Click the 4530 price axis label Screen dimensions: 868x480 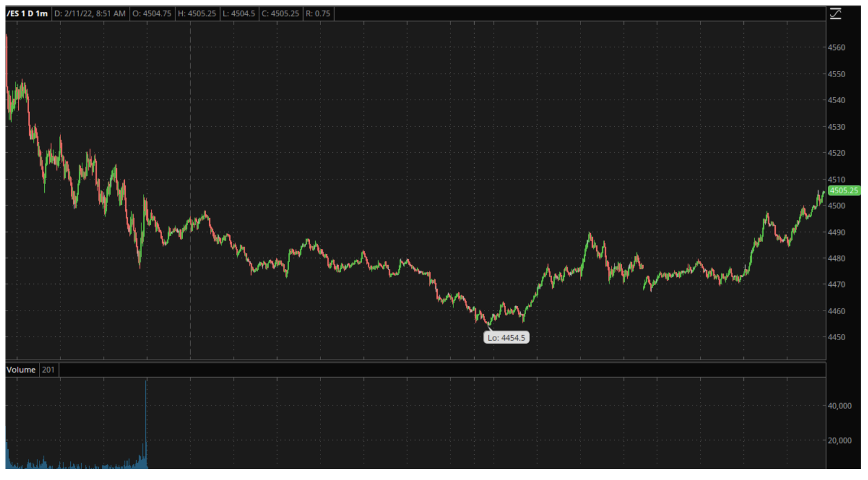click(x=836, y=127)
